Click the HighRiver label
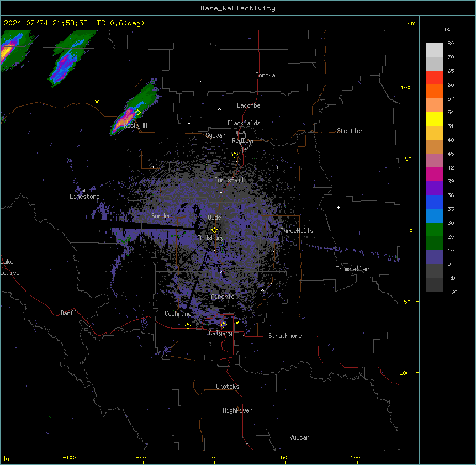 [237, 410]
